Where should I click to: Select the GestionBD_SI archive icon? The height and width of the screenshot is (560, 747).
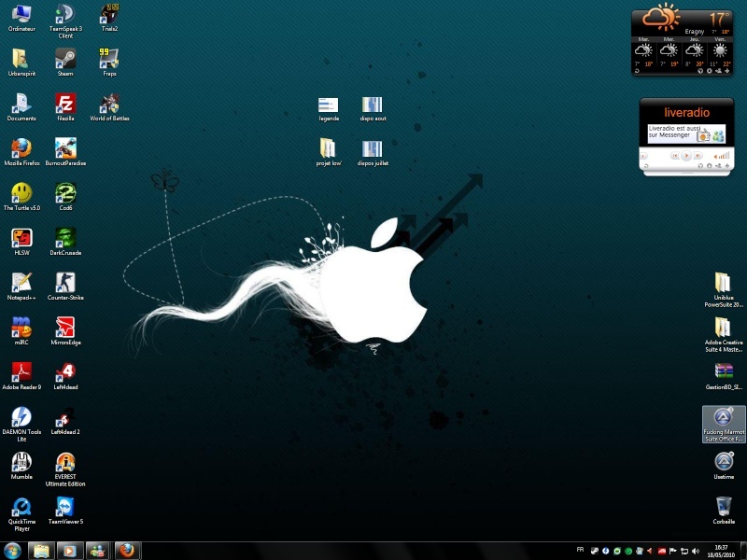[723, 376]
